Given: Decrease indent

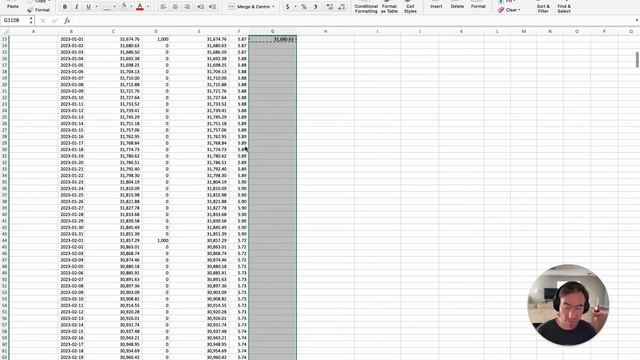Looking at the screenshot, I should click(x=200, y=7).
